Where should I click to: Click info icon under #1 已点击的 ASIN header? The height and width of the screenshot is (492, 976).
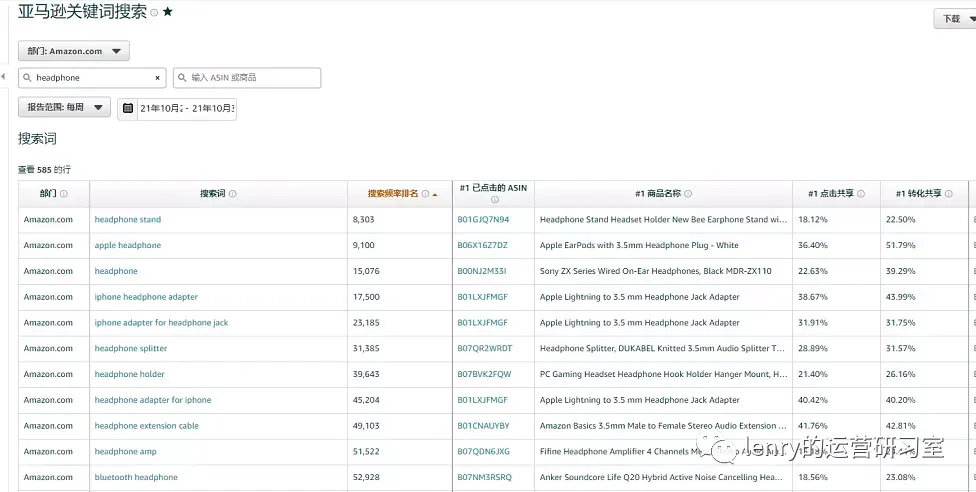494,200
